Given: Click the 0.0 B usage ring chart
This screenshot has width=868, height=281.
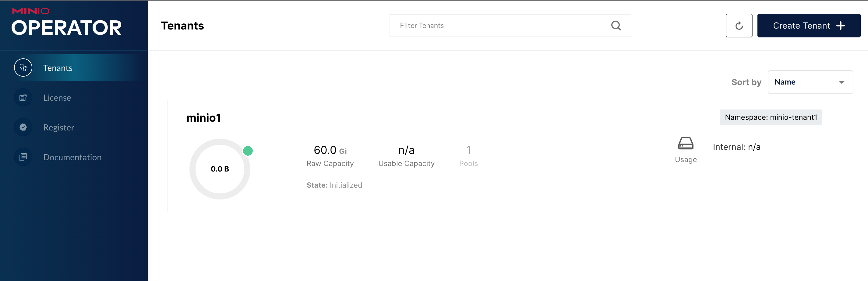Looking at the screenshot, I should [220, 169].
